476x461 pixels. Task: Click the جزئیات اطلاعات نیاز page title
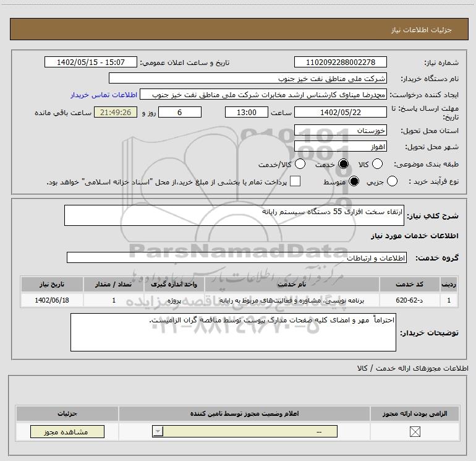tap(422, 30)
